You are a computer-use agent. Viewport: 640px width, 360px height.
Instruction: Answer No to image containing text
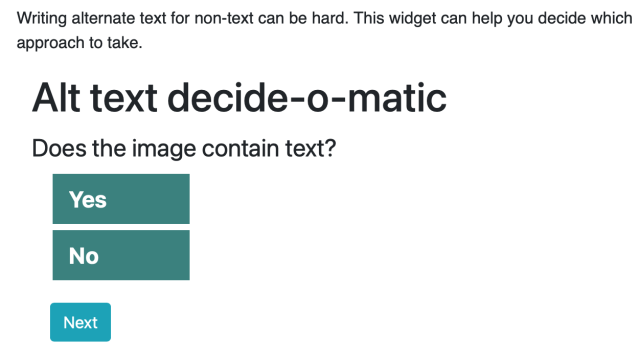click(x=121, y=255)
